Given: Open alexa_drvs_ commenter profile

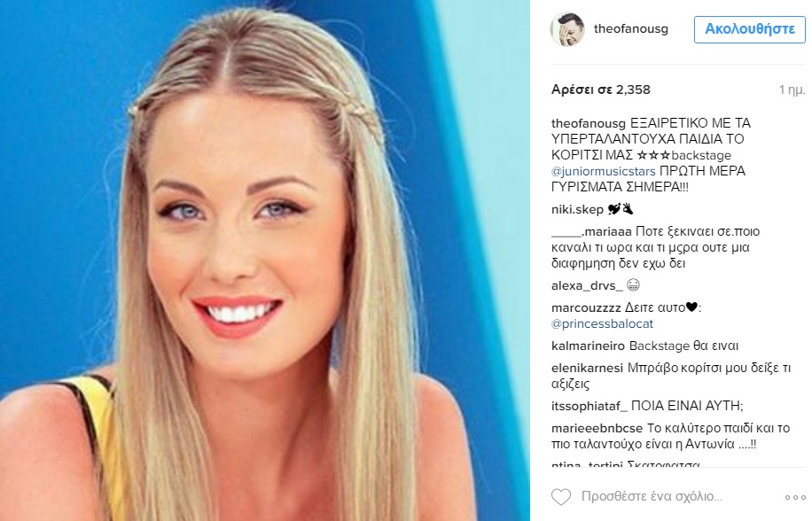Looking at the screenshot, I should coord(587,285).
